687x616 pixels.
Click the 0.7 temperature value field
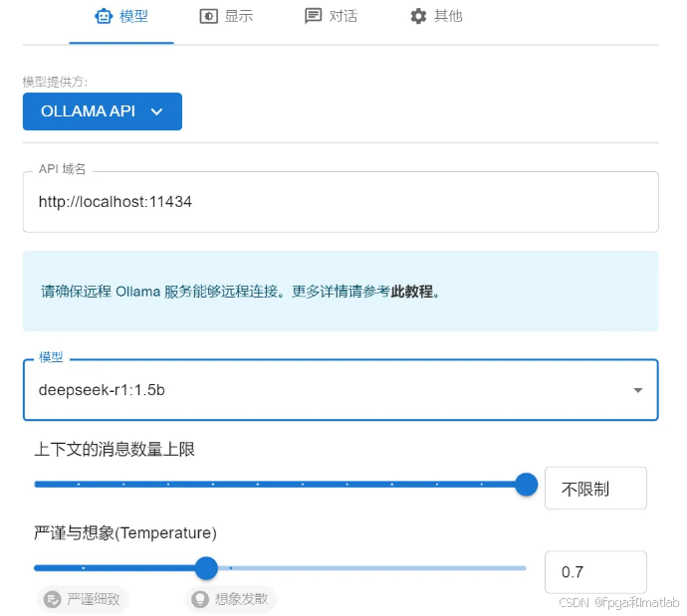595,572
